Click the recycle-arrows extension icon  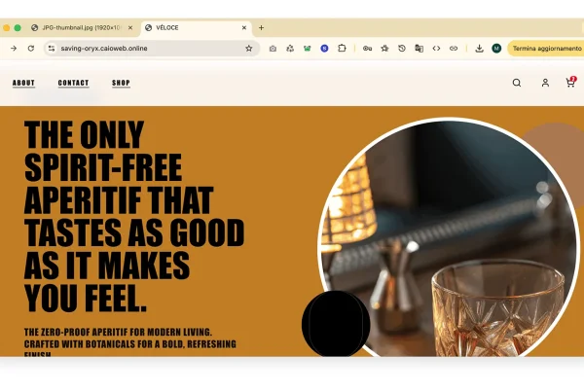click(x=290, y=49)
